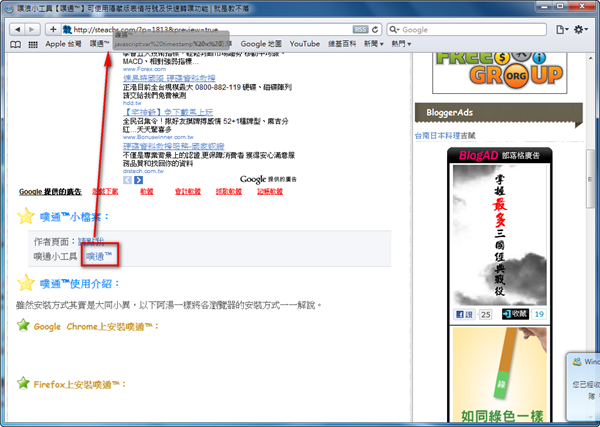Open 維基百科 bookmark

point(342,44)
